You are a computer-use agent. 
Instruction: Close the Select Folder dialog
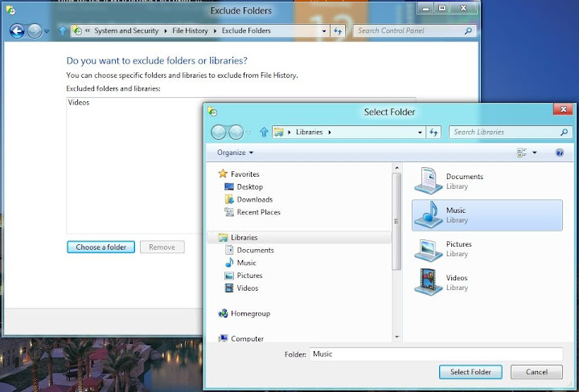click(x=563, y=109)
